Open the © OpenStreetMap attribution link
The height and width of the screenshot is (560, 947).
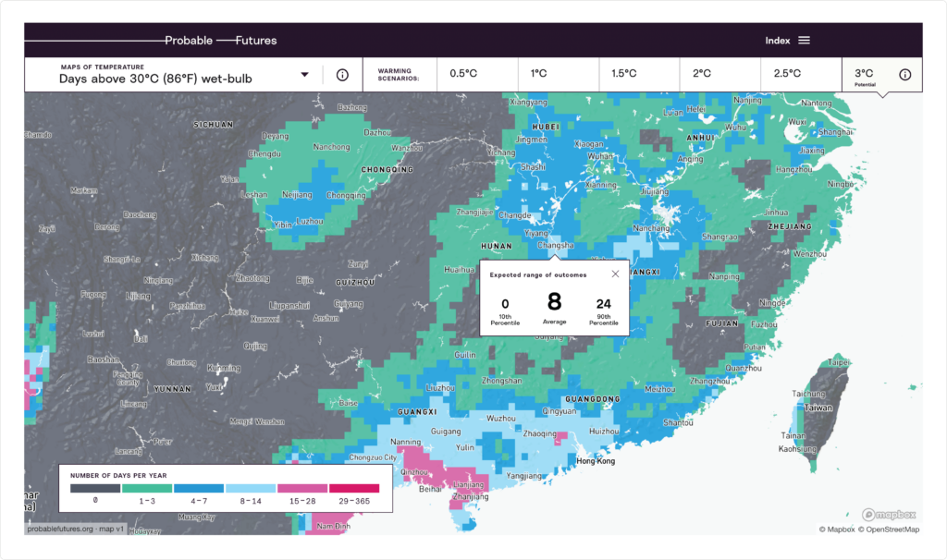pyautogui.click(x=889, y=530)
